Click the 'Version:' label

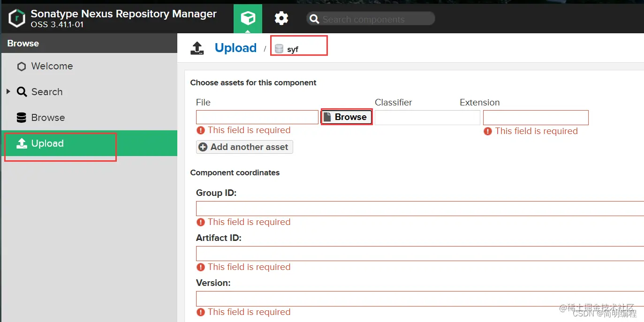pyautogui.click(x=213, y=283)
